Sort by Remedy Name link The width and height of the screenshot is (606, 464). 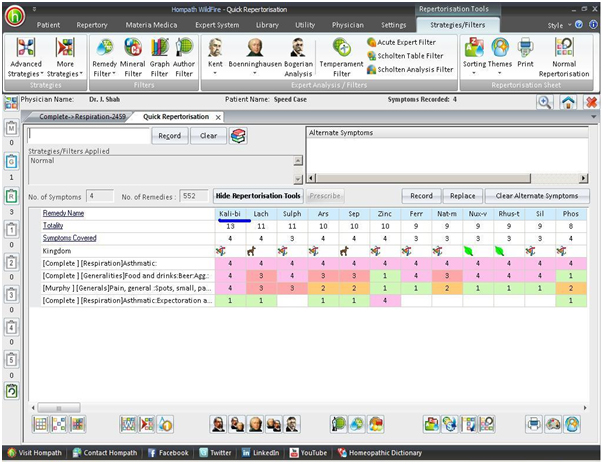(x=63, y=213)
